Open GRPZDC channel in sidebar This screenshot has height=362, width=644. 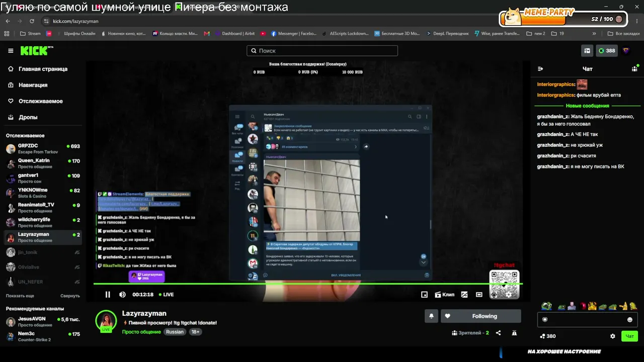coord(43,149)
